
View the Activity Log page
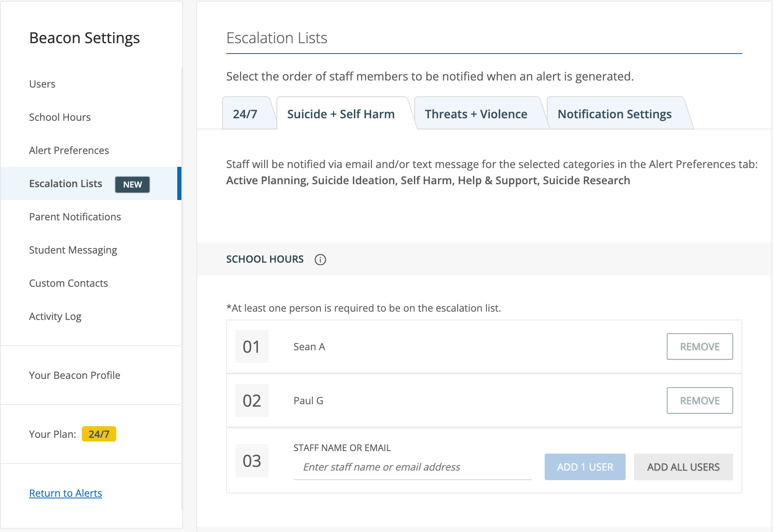click(55, 316)
